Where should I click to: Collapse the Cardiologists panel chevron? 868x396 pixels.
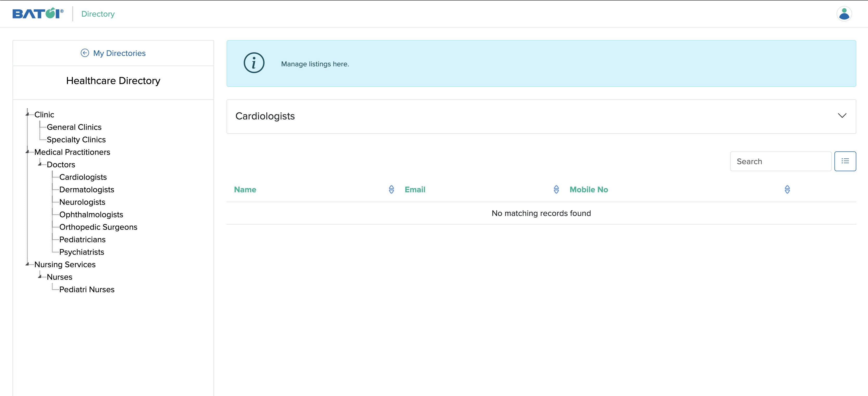click(x=843, y=116)
